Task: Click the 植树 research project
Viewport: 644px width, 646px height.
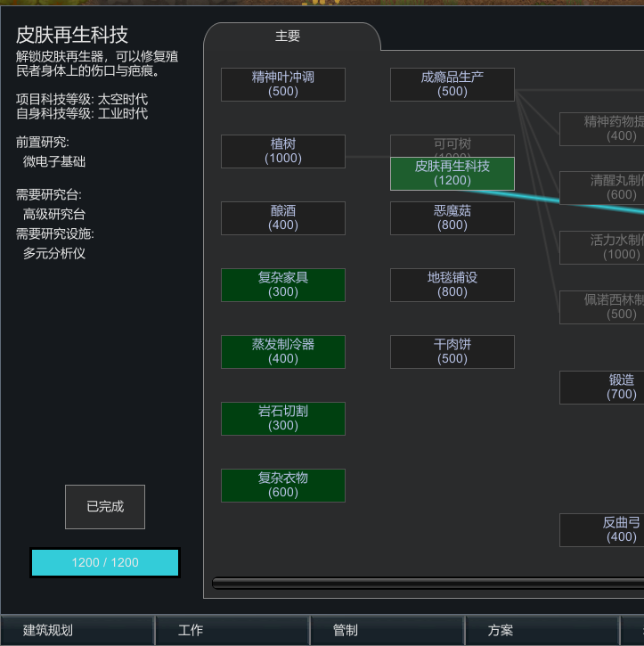Action: (283, 151)
